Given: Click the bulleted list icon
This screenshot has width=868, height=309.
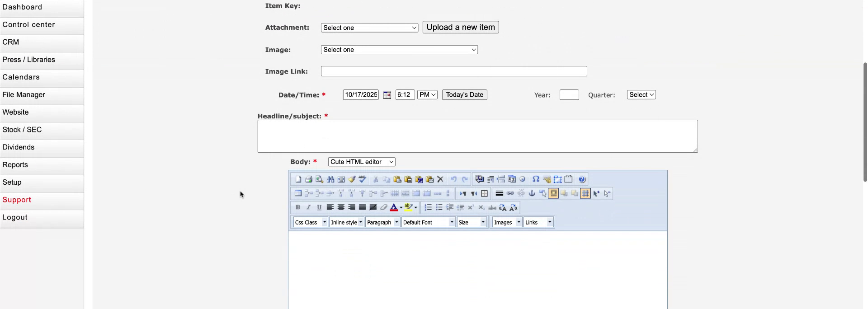Looking at the screenshot, I should (439, 207).
